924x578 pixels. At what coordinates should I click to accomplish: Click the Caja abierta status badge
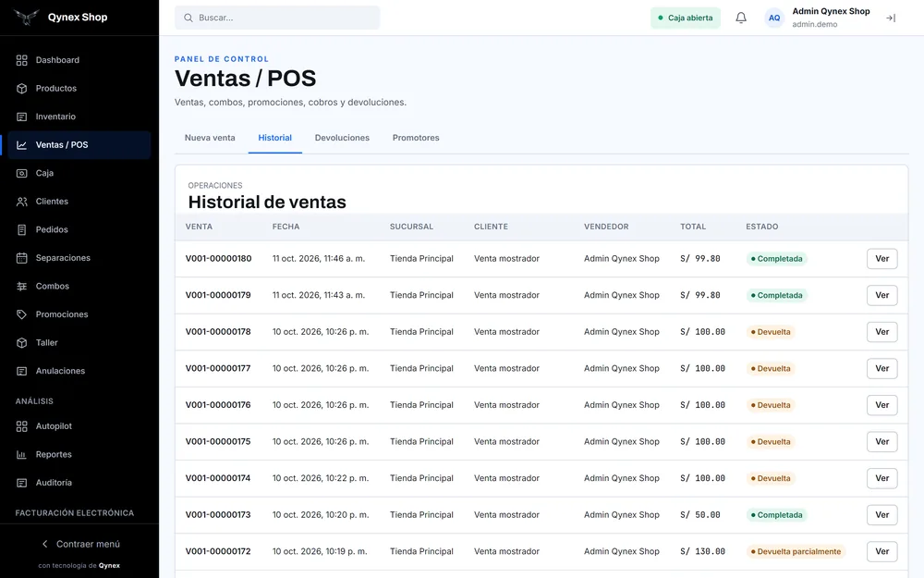tap(686, 18)
